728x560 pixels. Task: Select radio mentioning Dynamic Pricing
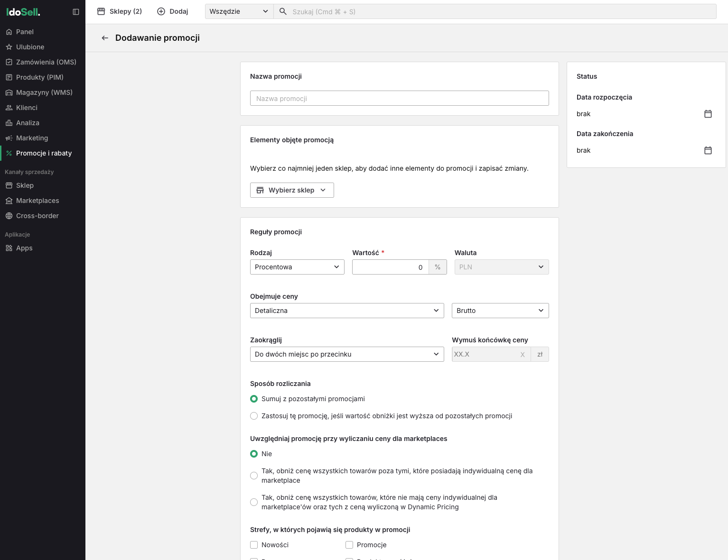[x=254, y=502]
